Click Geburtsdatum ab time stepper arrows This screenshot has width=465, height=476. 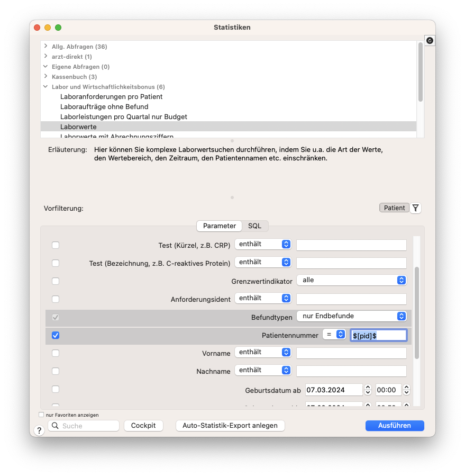(407, 390)
